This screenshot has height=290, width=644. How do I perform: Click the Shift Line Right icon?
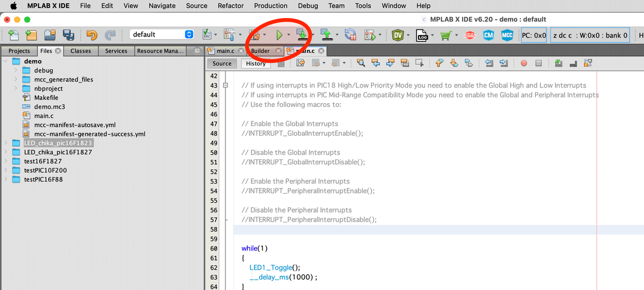pos(503,63)
